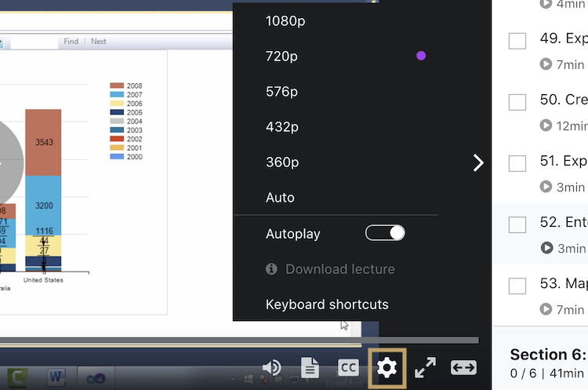Click the Word icon in video taskbar

(x=57, y=378)
